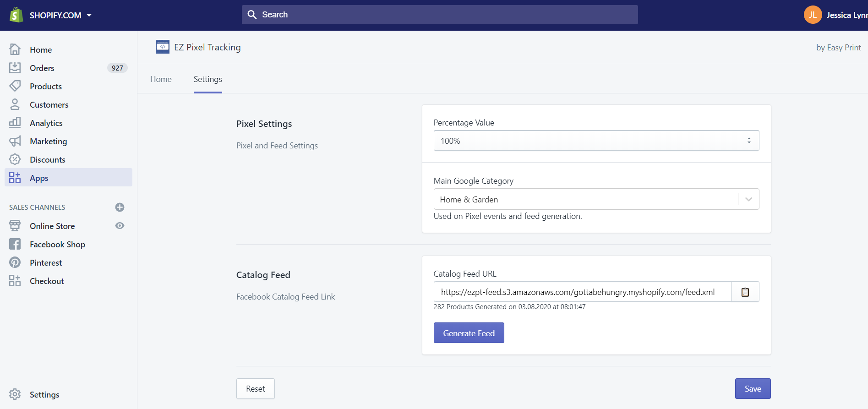This screenshot has height=409, width=868.
Task: Open the SHOPIFY.COM store switcher dropdown
Action: tap(60, 15)
